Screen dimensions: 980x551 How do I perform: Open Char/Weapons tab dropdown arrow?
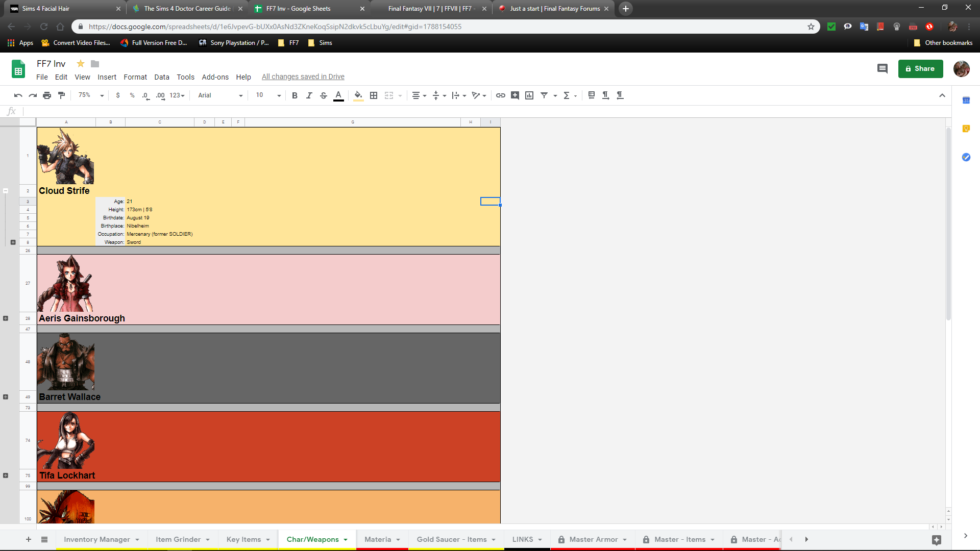point(346,540)
